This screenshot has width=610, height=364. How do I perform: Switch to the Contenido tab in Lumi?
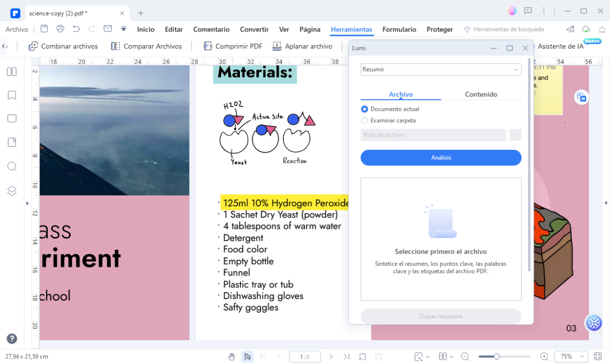coord(480,94)
